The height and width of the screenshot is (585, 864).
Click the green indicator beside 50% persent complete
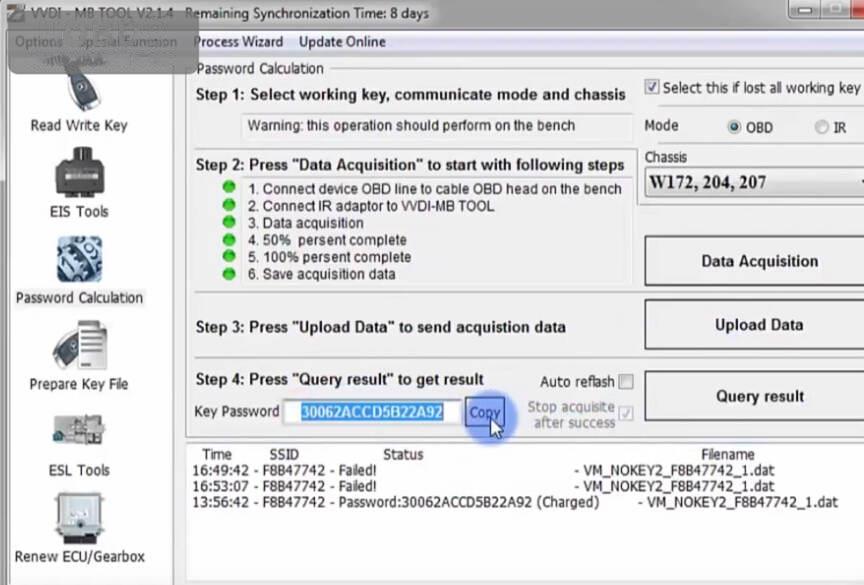(x=229, y=240)
